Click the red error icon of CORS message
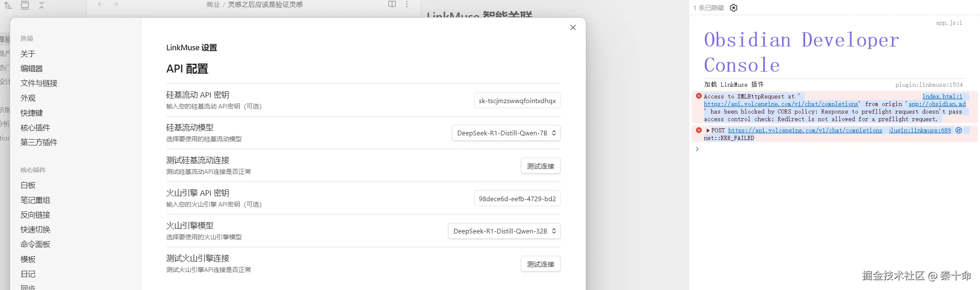Image resolution: width=980 pixels, height=290 pixels. click(699, 96)
